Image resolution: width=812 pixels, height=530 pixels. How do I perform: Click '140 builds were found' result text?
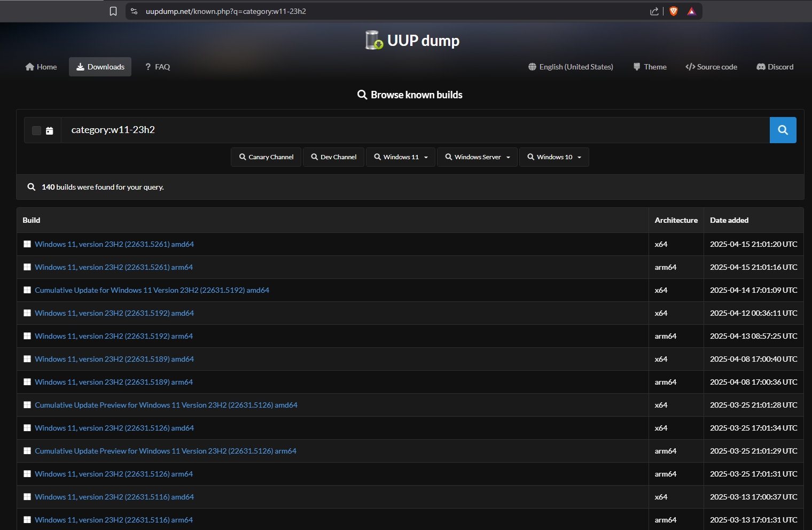[x=103, y=187]
